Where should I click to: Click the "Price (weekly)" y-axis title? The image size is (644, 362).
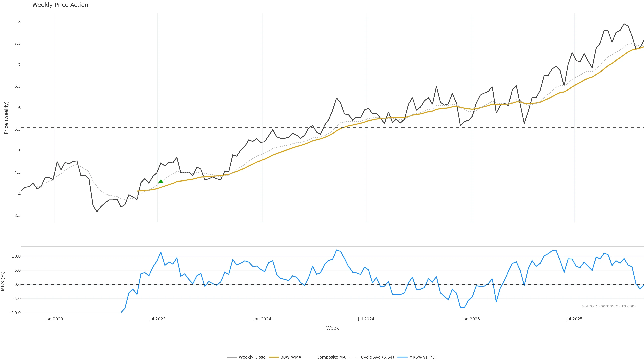[x=6, y=118]
